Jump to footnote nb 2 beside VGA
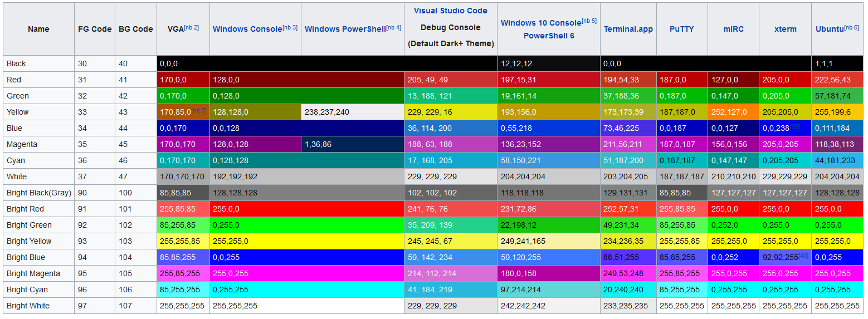The image size is (868, 319). [192, 27]
